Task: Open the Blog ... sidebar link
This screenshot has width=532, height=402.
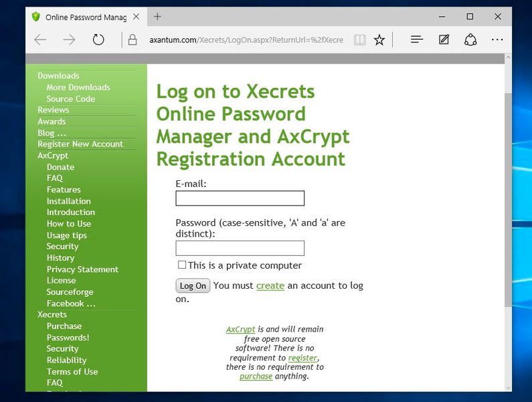Action: pyautogui.click(x=52, y=133)
